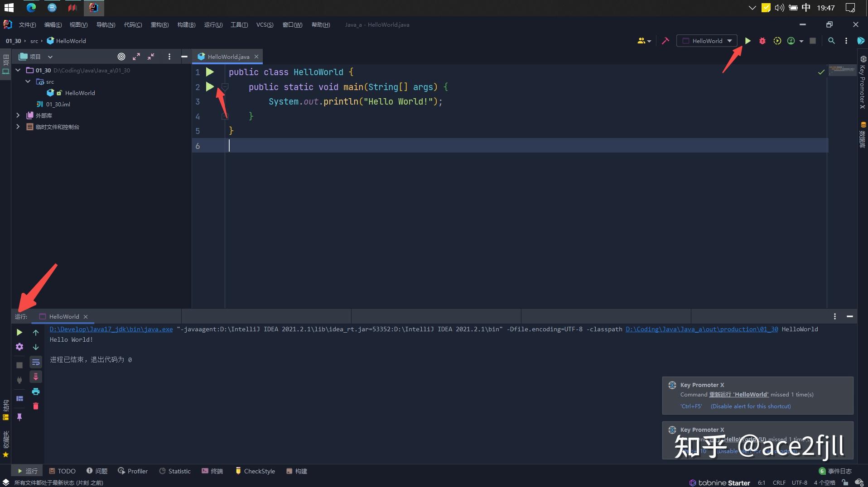Open the UTF-8 encoding selector
The height and width of the screenshot is (487, 868).
click(800, 482)
